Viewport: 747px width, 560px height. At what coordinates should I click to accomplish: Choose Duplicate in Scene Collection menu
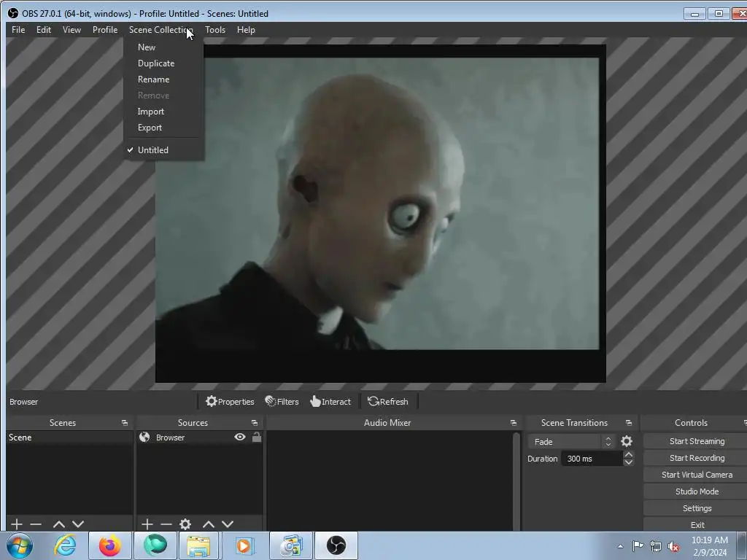point(156,63)
